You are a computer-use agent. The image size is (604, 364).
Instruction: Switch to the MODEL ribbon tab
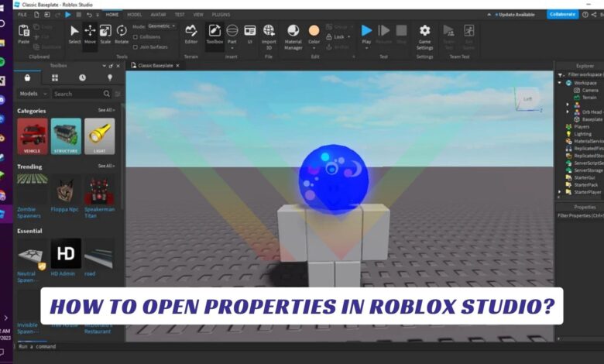(135, 15)
